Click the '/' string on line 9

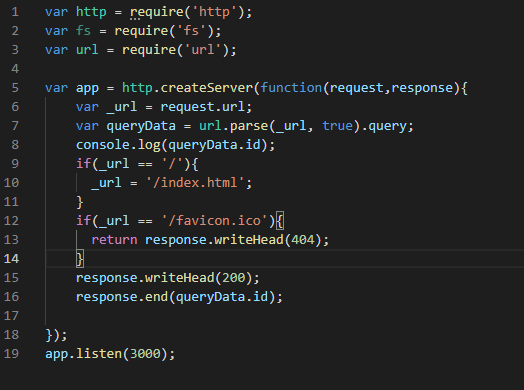click(172, 164)
